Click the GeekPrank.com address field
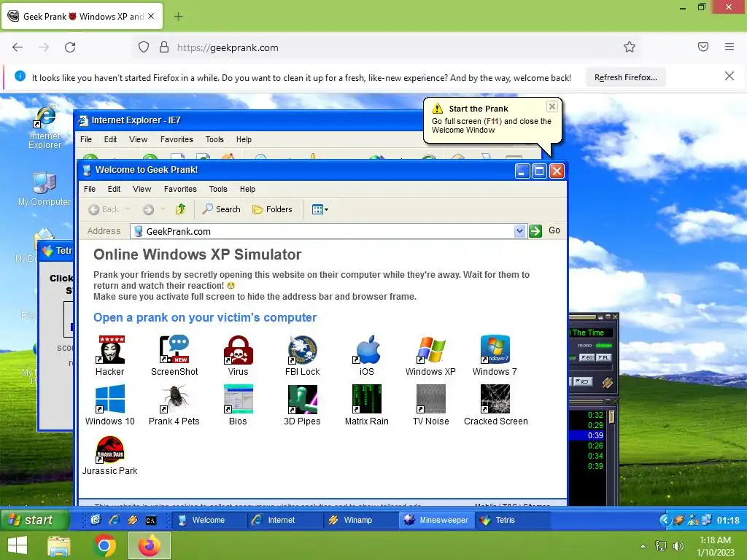Screen dimensions: 747x560 coord(322,231)
